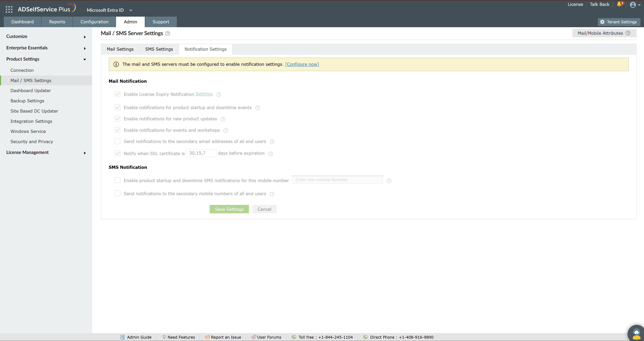Click the Tenant Settings gear icon
This screenshot has width=644, height=341.
point(602,22)
